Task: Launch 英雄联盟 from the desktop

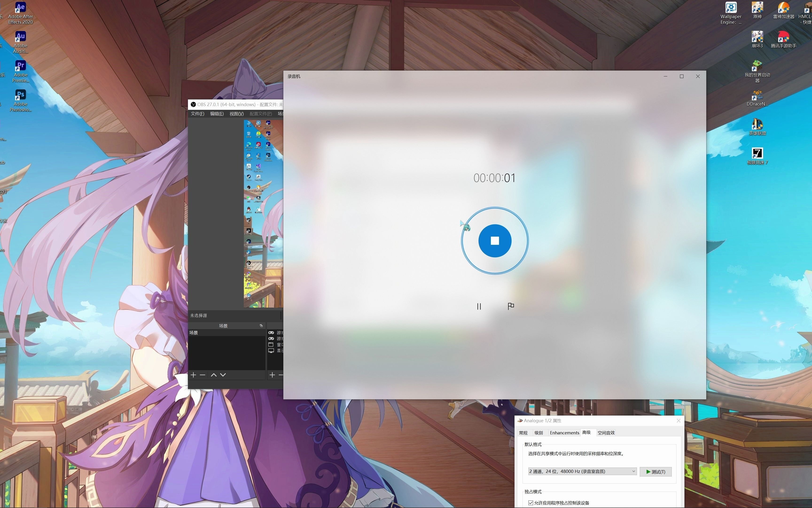Action: (757, 127)
